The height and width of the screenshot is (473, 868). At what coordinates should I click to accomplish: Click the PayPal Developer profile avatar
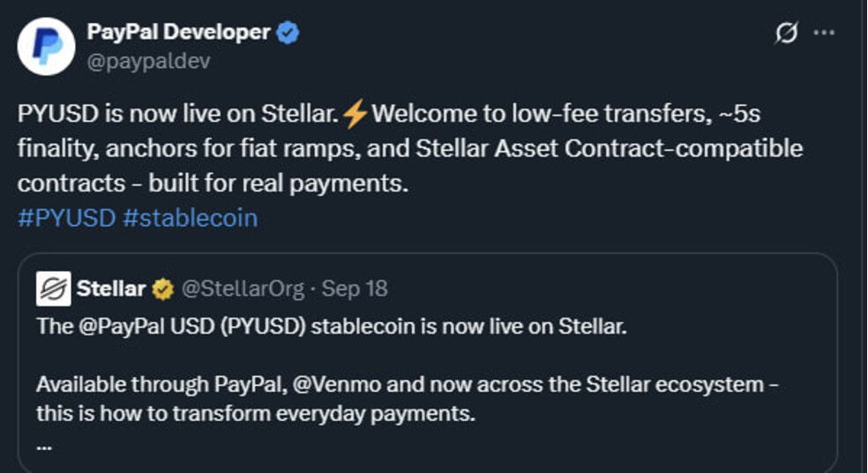click(x=47, y=46)
